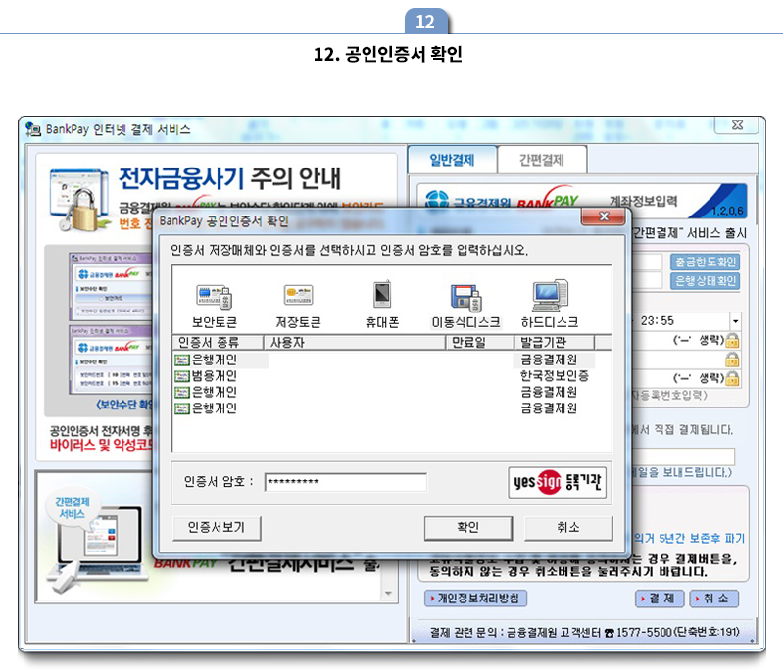Click 금융결제원 issuer text in the first row

click(x=549, y=360)
